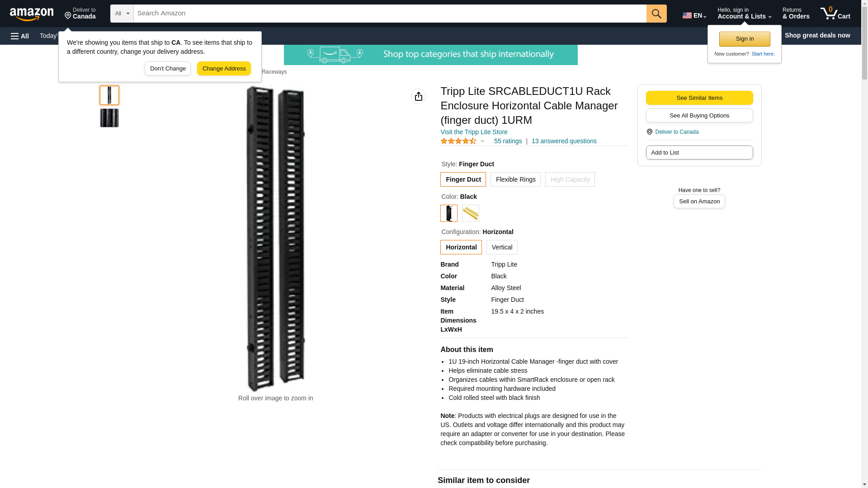Expand the Account & Lists menu
868x488 pixels.
tap(744, 14)
